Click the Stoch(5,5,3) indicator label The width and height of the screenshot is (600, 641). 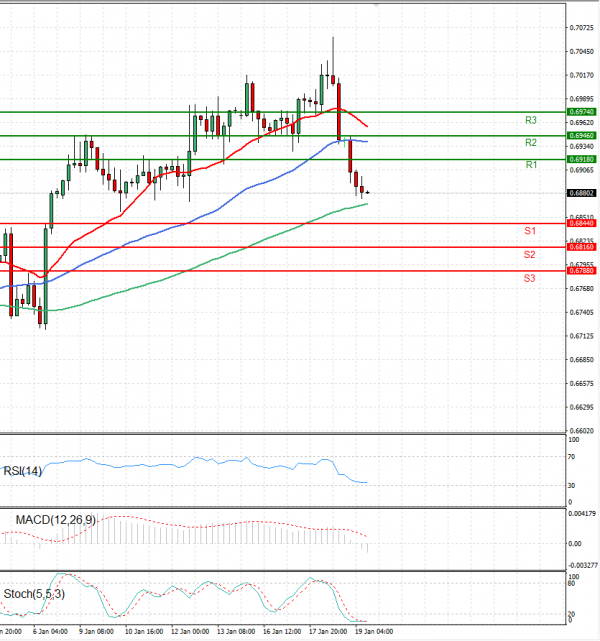pyautogui.click(x=34, y=594)
